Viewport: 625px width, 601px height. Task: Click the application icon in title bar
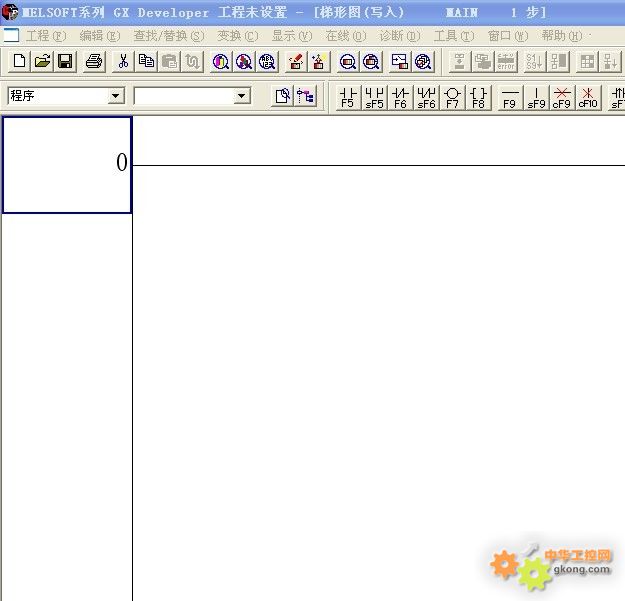(10, 12)
